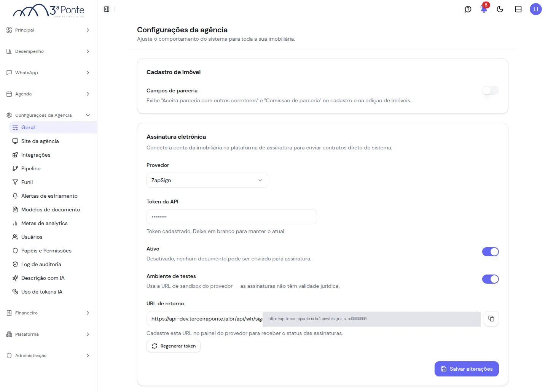Image resolution: width=548 pixels, height=392 pixels.
Task: Open the LI user avatar menu
Action: point(536,9)
